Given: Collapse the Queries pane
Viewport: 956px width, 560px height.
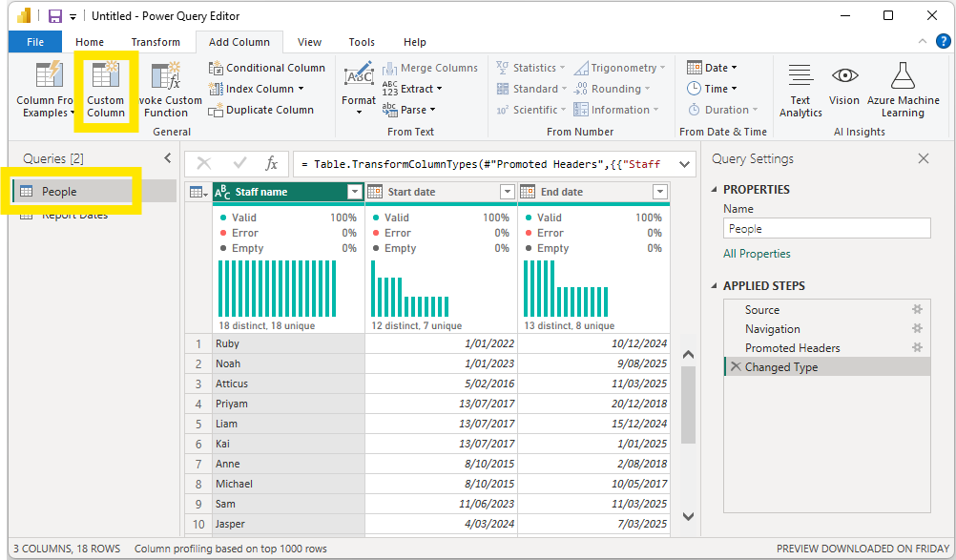Looking at the screenshot, I should point(168,157).
